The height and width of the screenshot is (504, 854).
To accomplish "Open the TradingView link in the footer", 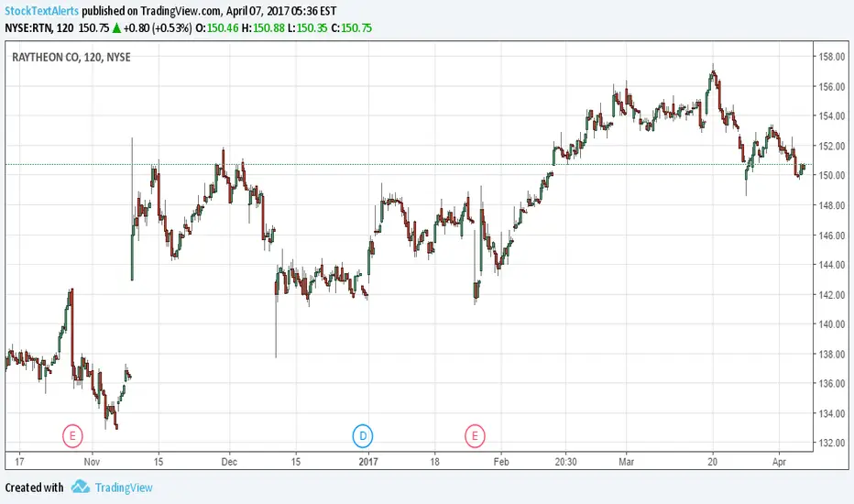I will tap(124, 488).
